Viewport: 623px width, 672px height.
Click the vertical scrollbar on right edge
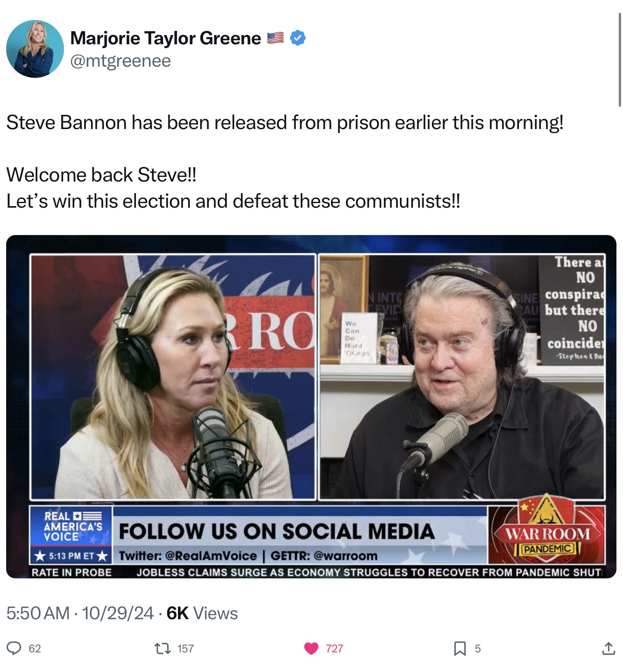(620, 60)
